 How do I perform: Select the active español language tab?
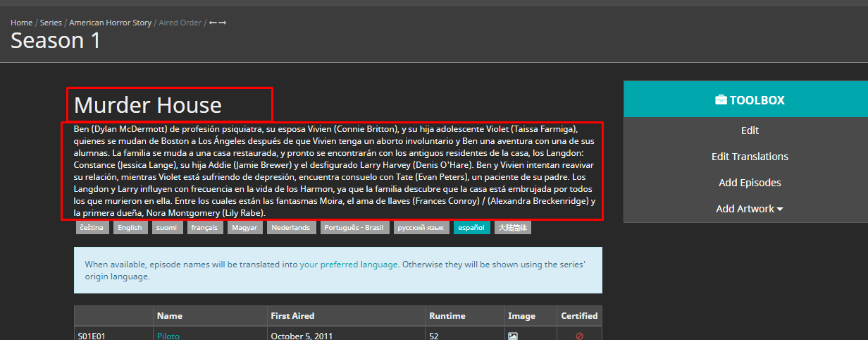coord(472,228)
